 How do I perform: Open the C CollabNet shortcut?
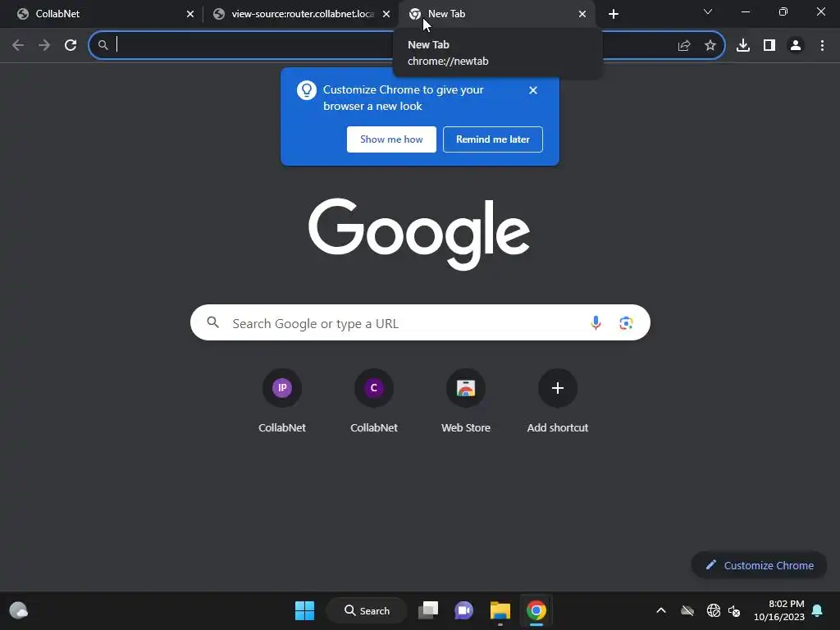(x=374, y=402)
